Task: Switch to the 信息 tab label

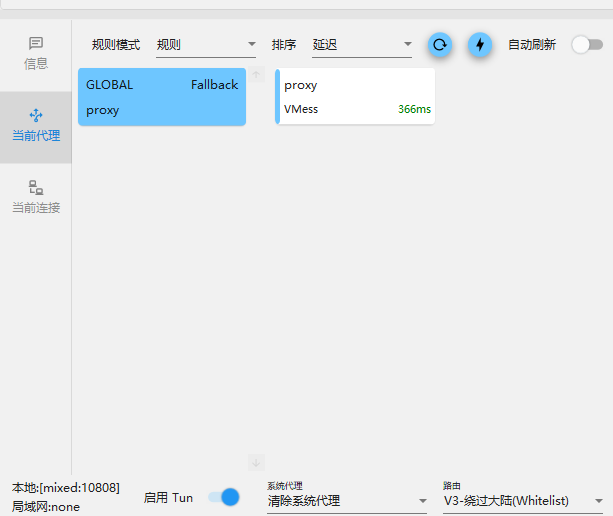Action: [36, 64]
